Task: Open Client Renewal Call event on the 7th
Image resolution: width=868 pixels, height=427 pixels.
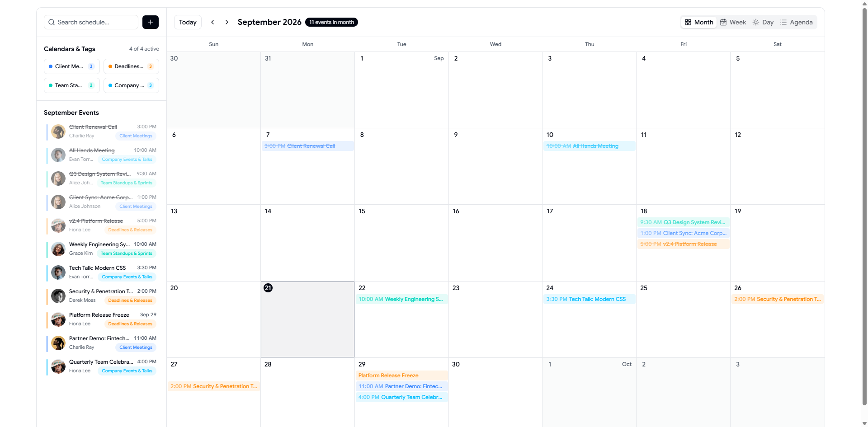Action: (x=307, y=146)
